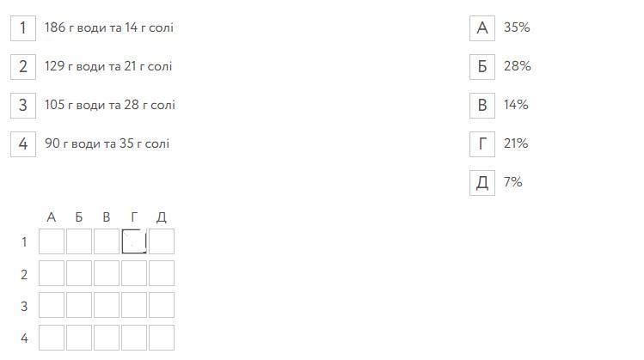Mark answer cell row 1 column А
Image resolution: width=644 pixels, height=360 pixels.
pyautogui.click(x=52, y=241)
